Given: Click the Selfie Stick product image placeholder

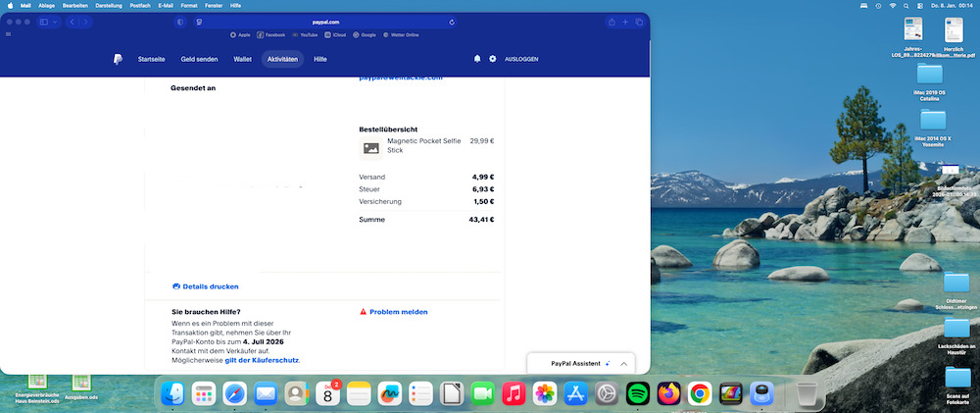Looking at the screenshot, I should click(x=370, y=148).
